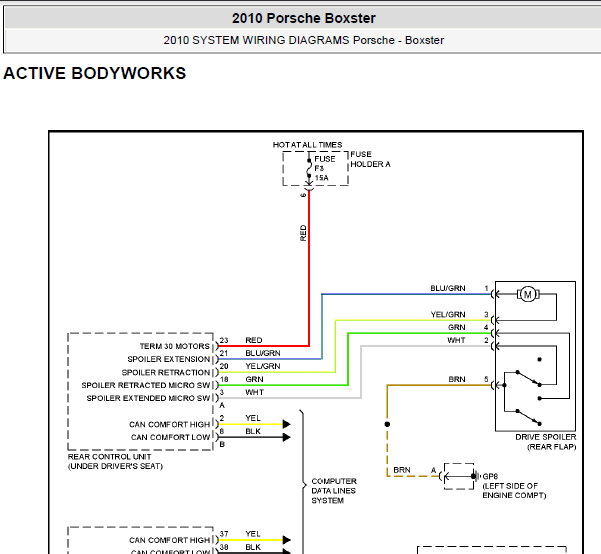
Task: Click connector letter "B" below pin 8
Action: click(x=222, y=444)
